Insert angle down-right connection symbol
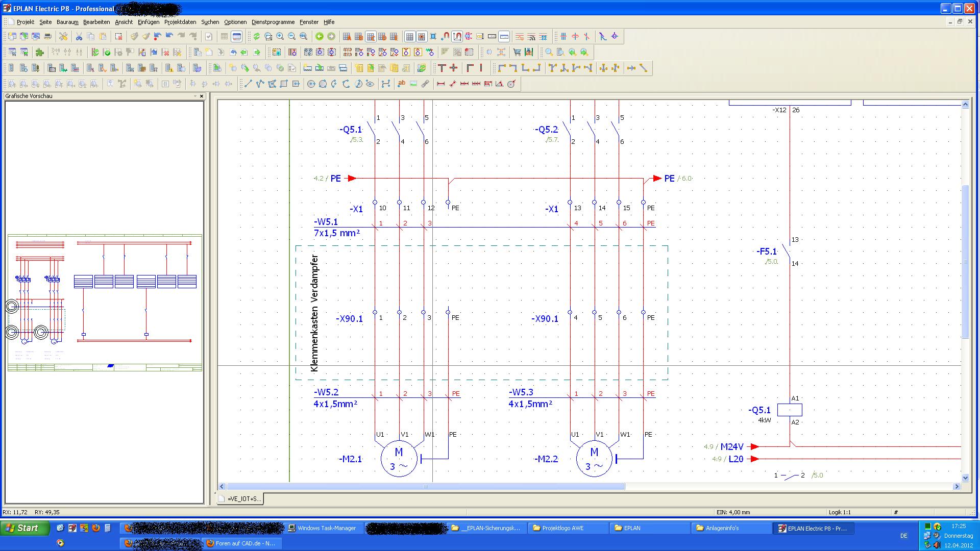Screen dimensions: 980x551 502,68
